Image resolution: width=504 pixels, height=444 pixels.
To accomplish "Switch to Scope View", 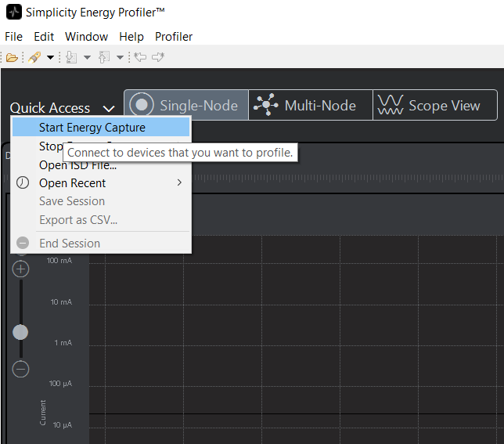I will click(x=434, y=105).
